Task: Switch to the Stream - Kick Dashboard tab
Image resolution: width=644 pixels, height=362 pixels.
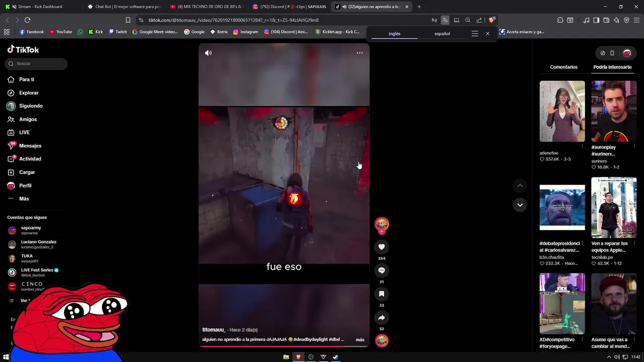Action: point(39,7)
